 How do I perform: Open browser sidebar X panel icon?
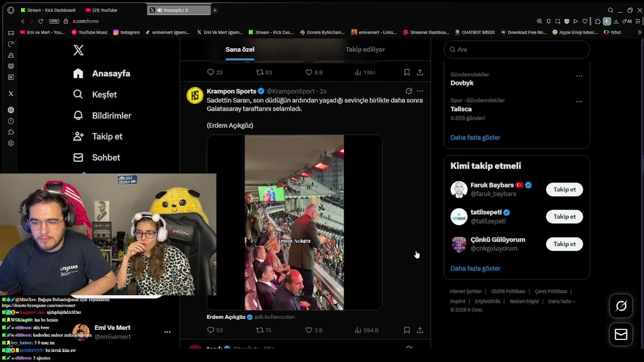click(11, 94)
